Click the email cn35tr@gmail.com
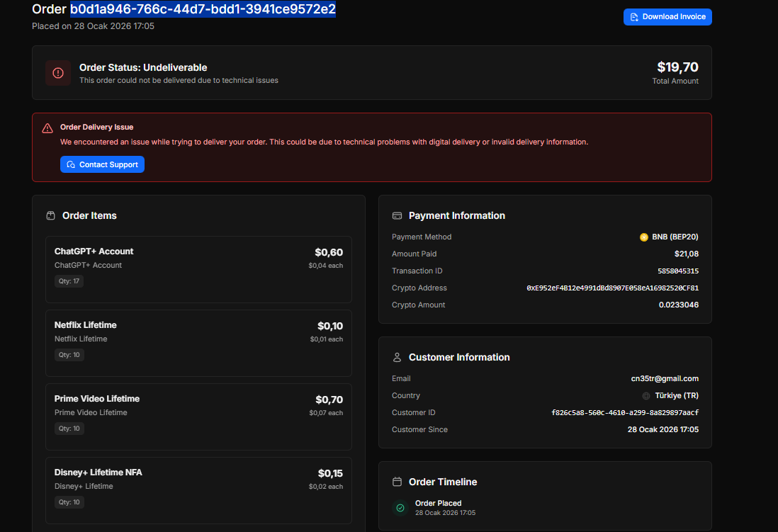778x532 pixels. pos(665,379)
